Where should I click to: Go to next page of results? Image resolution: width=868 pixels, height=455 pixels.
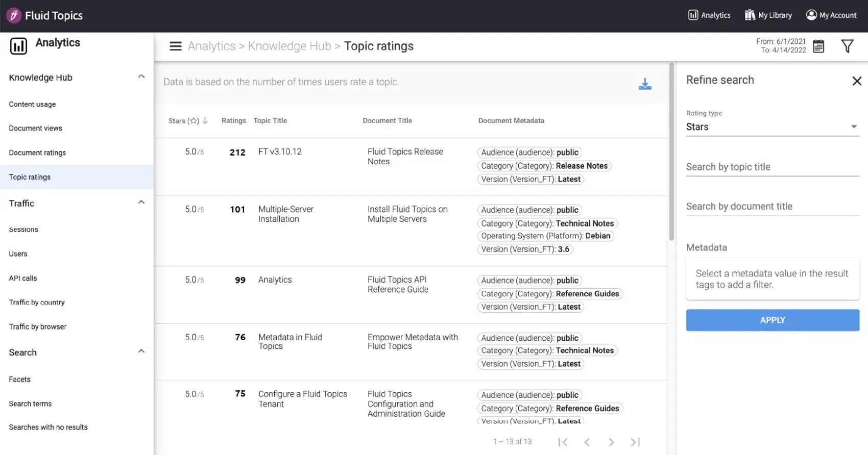coord(611,442)
